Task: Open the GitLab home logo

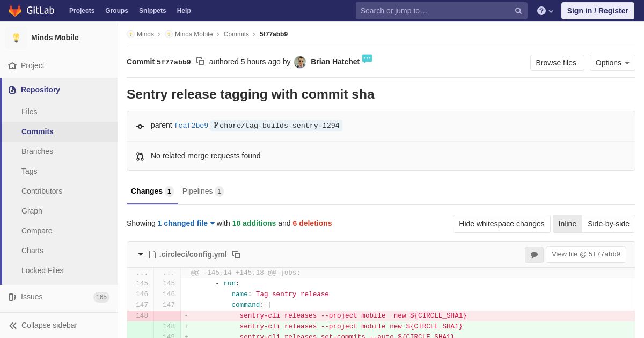Action: [31, 11]
